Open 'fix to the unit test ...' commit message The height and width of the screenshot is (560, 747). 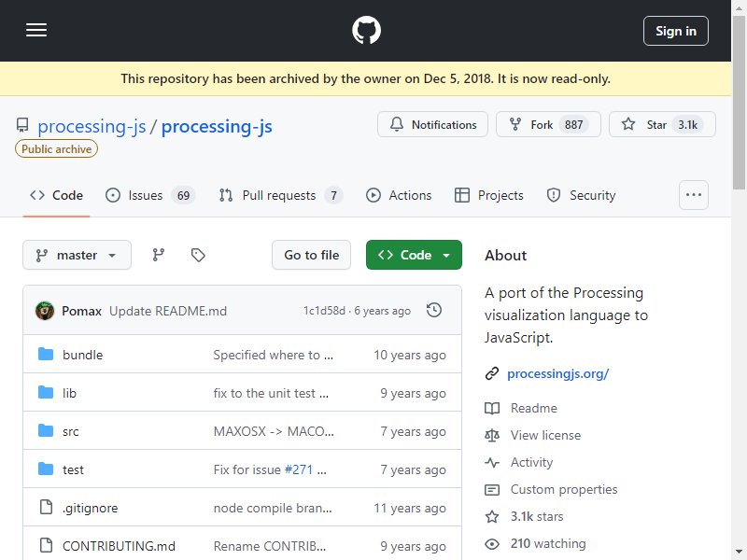(x=271, y=393)
